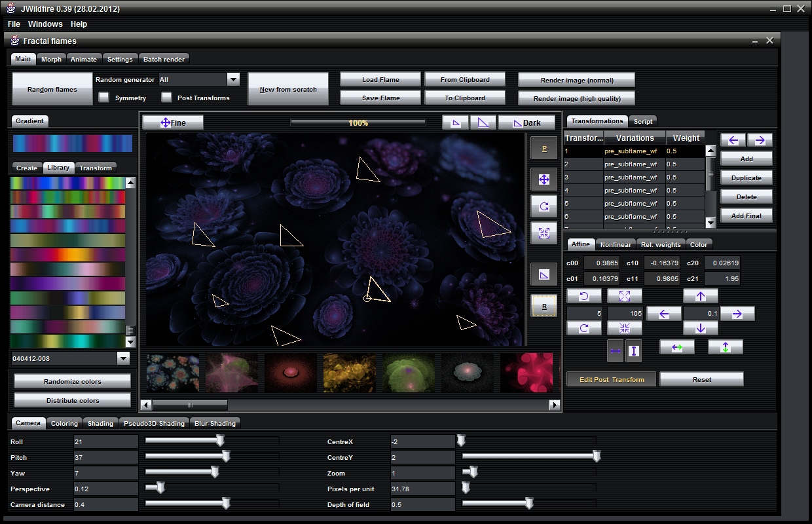Click the rotate counter-clockwise transform icon
Viewport: 812px width, 524px height.
pos(584,296)
